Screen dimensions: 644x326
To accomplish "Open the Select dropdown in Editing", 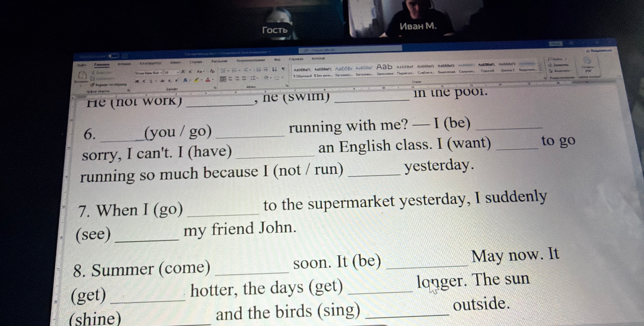I will pos(560,71).
